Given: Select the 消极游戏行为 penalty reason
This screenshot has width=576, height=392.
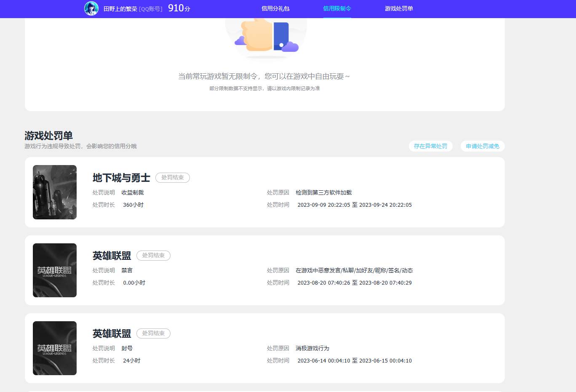Looking at the screenshot, I should tap(312, 348).
